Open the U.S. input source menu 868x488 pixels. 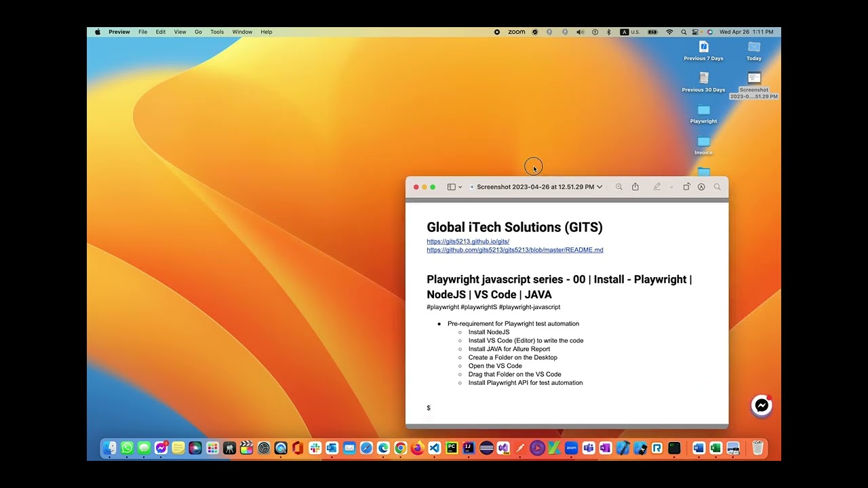[x=630, y=32]
